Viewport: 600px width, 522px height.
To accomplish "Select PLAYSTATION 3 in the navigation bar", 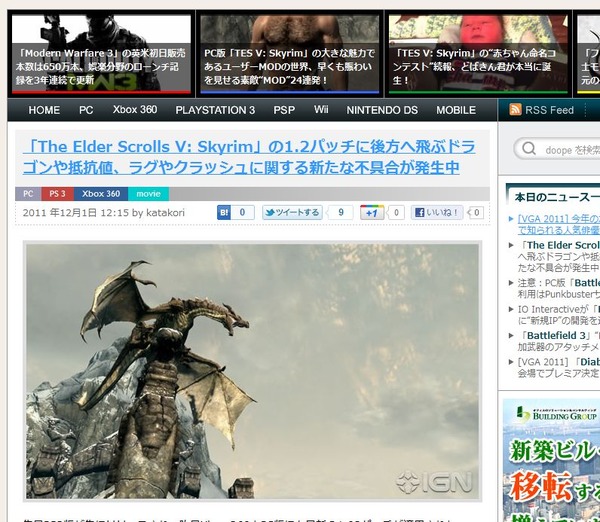I will 215,110.
